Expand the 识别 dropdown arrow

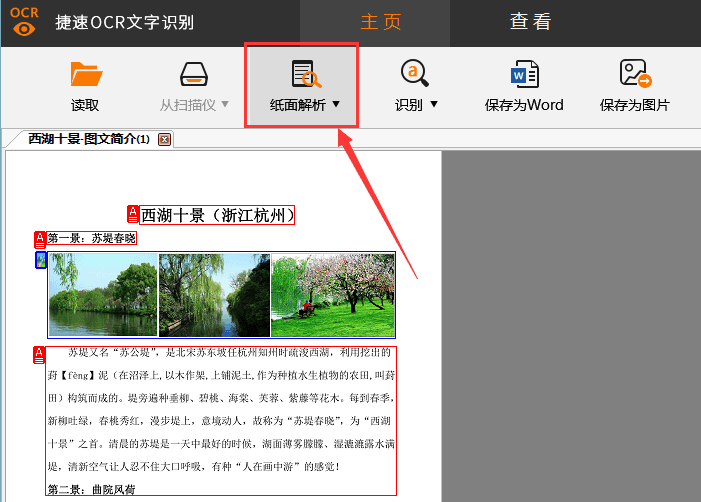pos(434,105)
